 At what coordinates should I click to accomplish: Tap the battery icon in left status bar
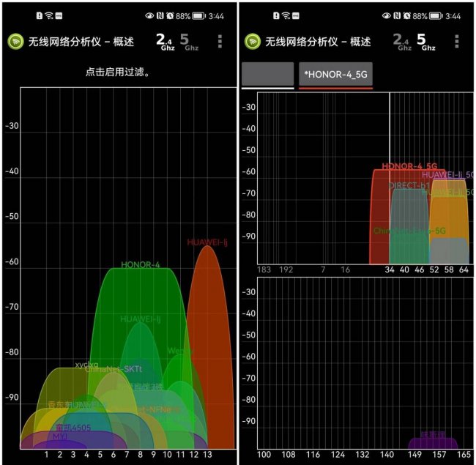point(199,16)
